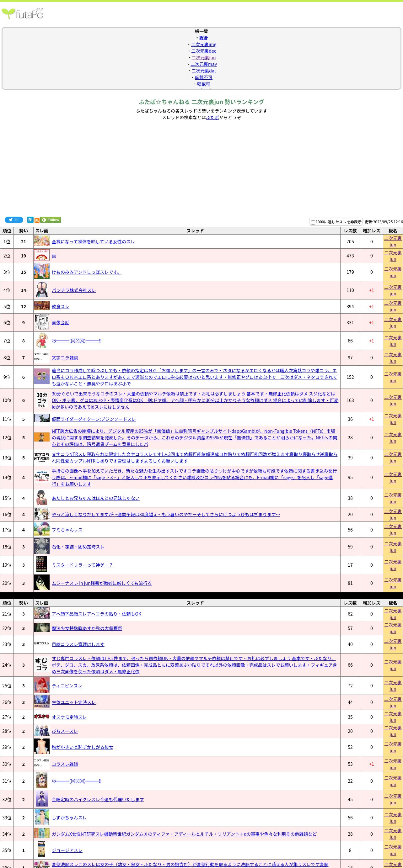
Task: Open 目線コラスレ管理はします thread
Action: tap(78, 644)
